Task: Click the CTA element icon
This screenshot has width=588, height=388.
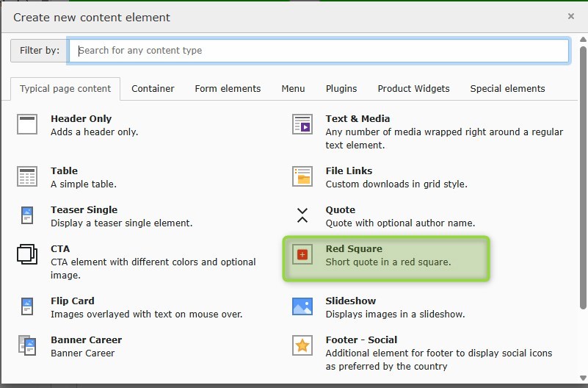Action: click(27, 255)
